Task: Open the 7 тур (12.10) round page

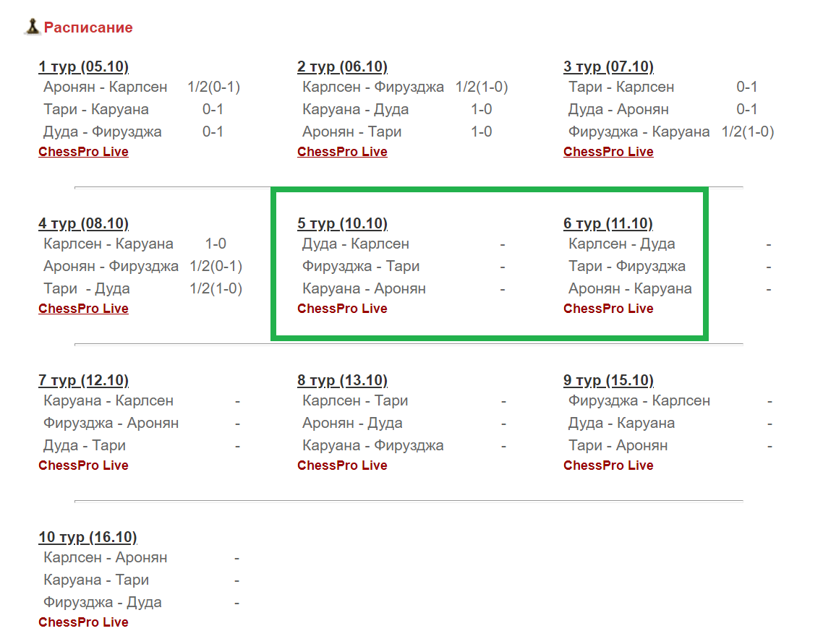Action: (x=83, y=381)
